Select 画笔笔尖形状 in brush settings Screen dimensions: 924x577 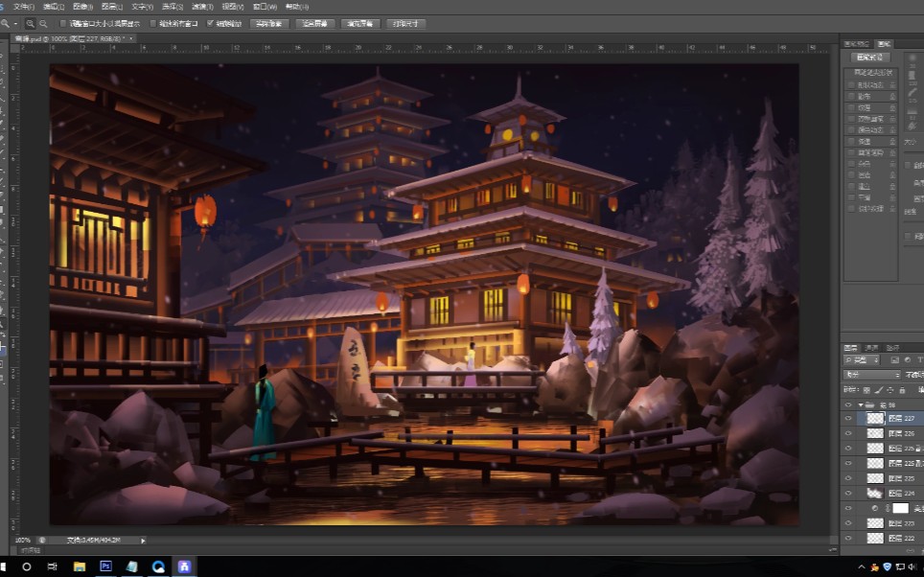click(871, 73)
